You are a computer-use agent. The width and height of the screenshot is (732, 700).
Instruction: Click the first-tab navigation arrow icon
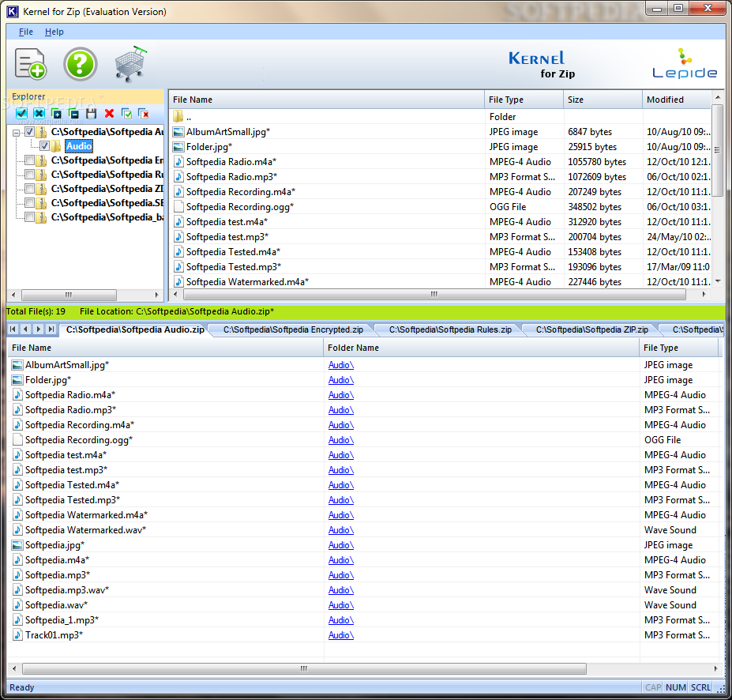(13, 329)
